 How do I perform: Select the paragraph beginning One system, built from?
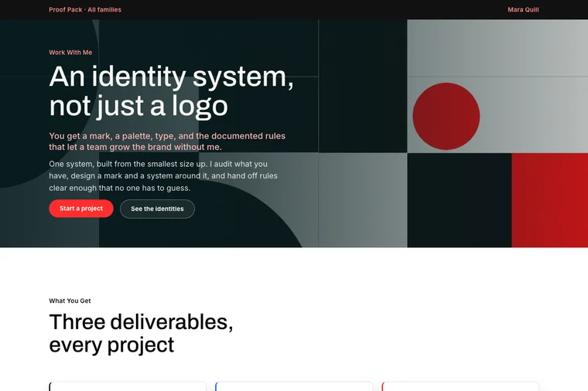(x=163, y=175)
